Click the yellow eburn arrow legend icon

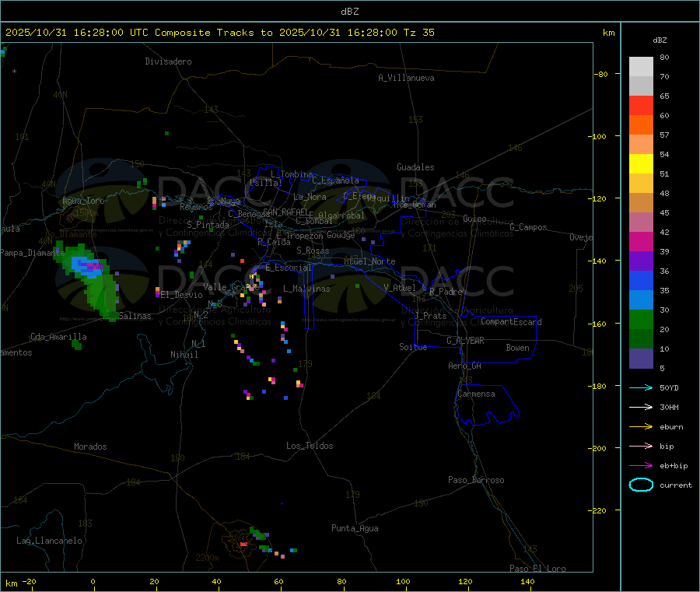[x=641, y=427]
